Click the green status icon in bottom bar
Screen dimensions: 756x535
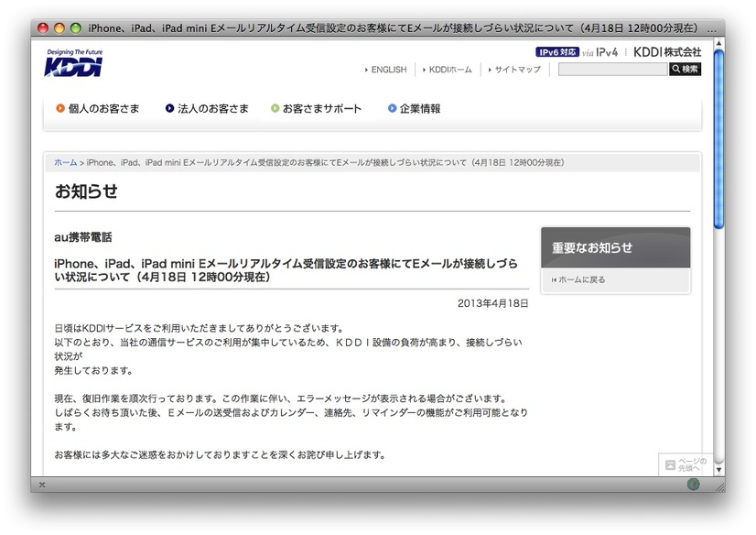coord(693,485)
